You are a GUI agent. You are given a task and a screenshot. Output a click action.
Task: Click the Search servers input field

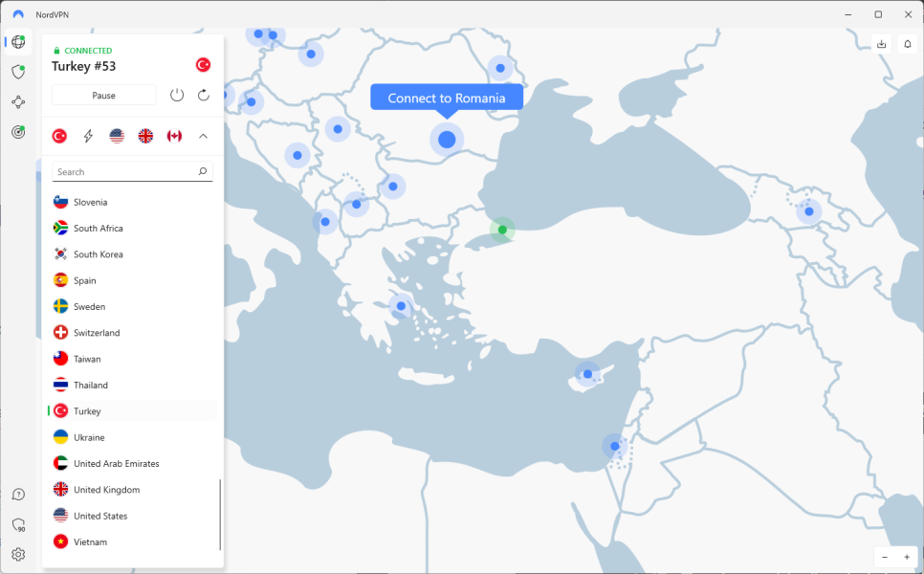pyautogui.click(x=133, y=171)
